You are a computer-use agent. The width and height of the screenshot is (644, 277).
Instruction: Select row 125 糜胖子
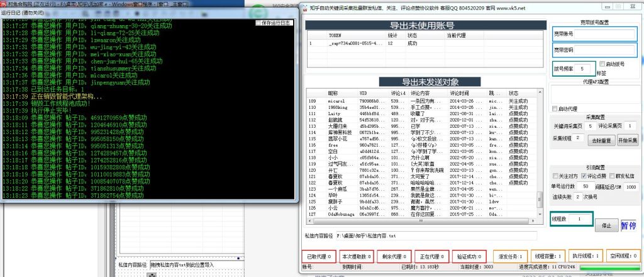[x=422, y=201]
